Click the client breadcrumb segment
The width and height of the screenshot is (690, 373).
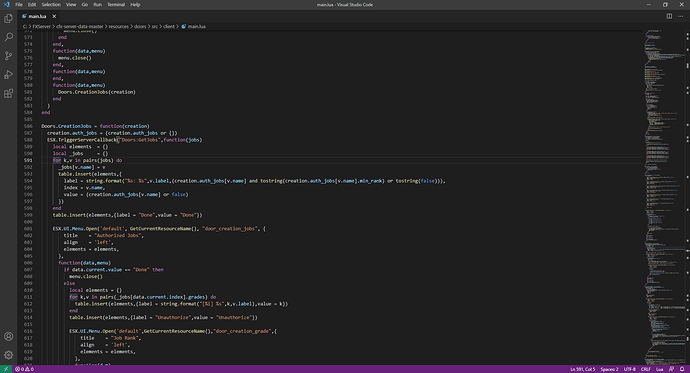pos(169,26)
